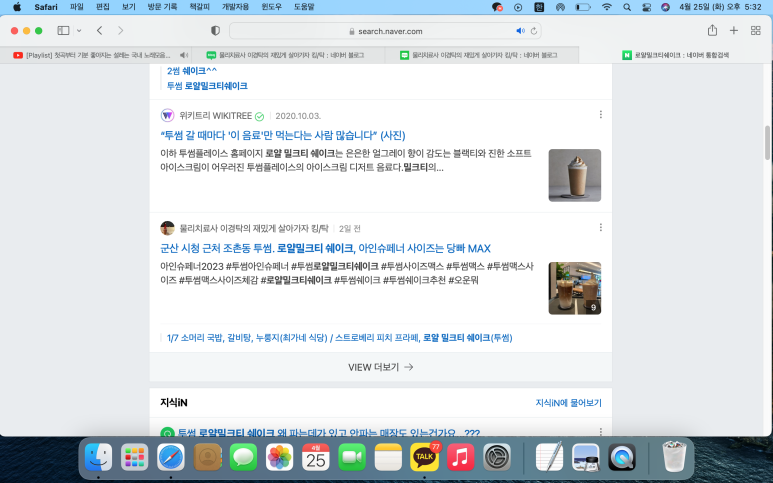Open Spotlight search in menu bar
Screen dimensions: 773x483
[627, 7]
